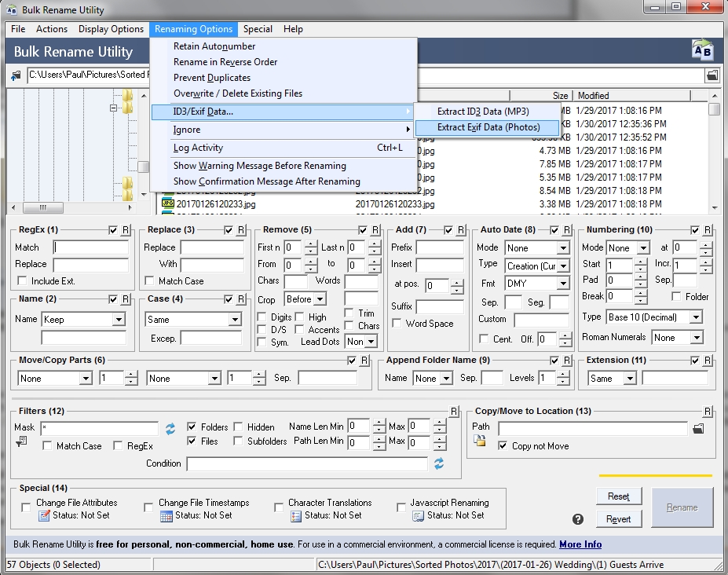Increase the Remove First n spinner
Viewport: 728px width, 575px height.
click(311, 244)
